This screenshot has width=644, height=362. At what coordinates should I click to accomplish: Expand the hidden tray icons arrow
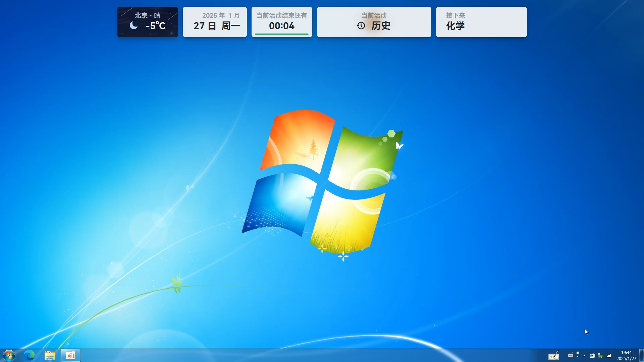pyautogui.click(x=584, y=356)
